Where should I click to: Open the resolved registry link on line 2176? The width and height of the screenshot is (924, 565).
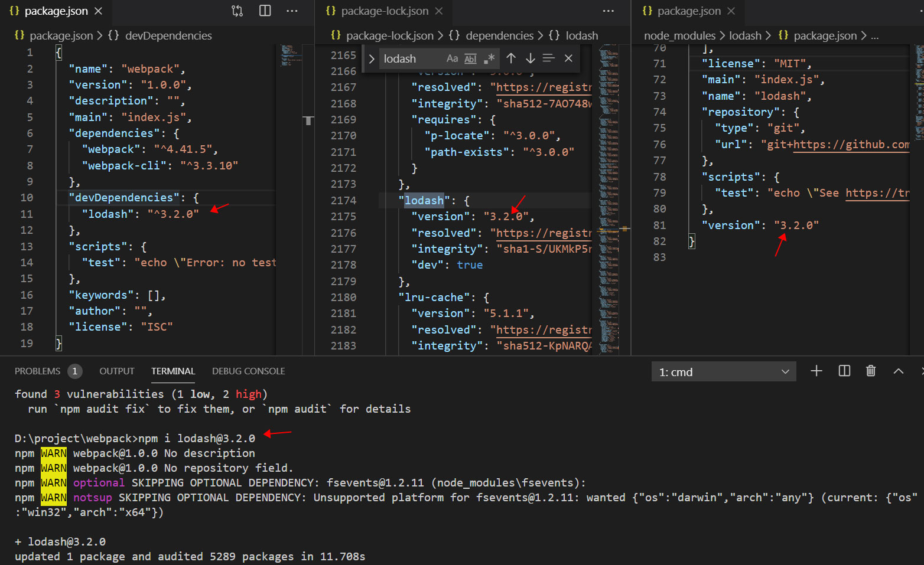[x=544, y=233]
